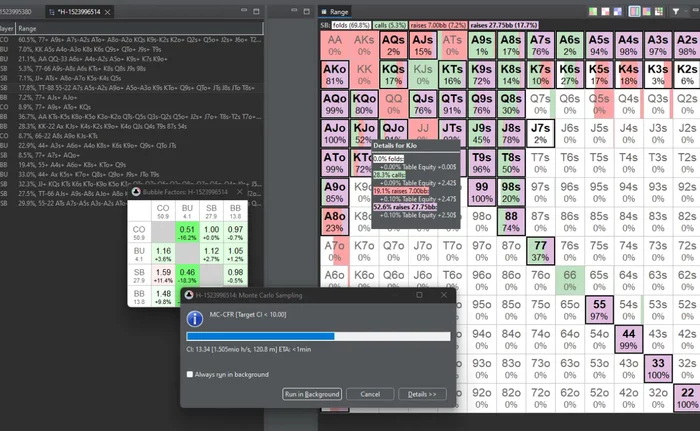700x431 pixels.
Task: Select the AKo 81% hand cell
Action: (335, 75)
